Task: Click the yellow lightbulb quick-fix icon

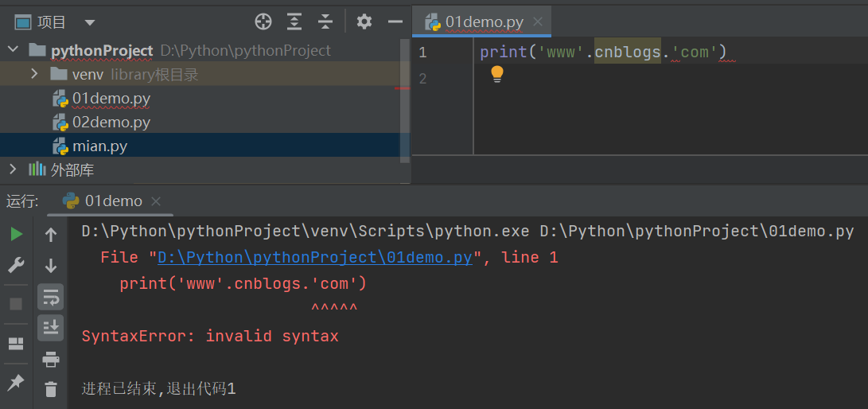Action: click(x=497, y=74)
